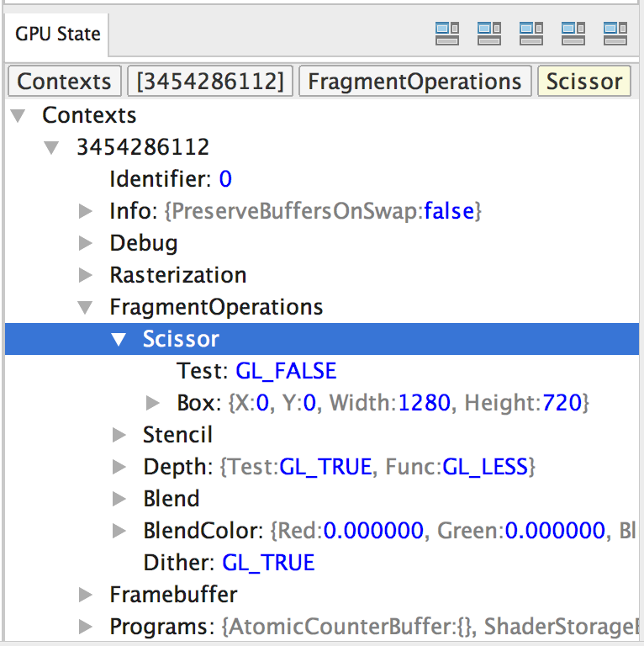Click the last layout icon on the right
Image resolution: width=644 pixels, height=646 pixels.
(x=615, y=33)
